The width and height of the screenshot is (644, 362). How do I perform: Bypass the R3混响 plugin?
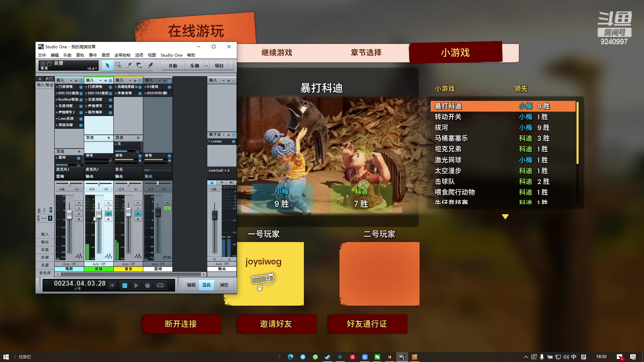pos(169,87)
